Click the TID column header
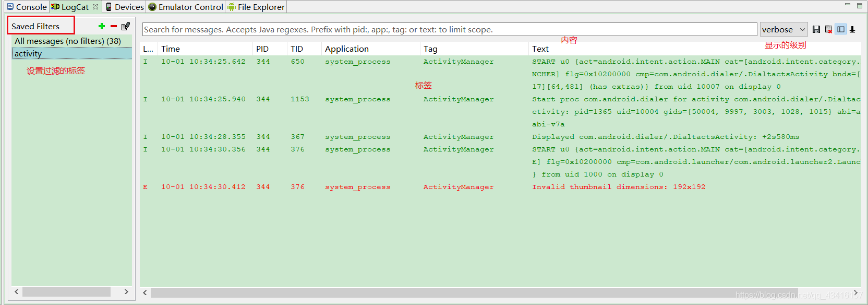This screenshot has height=305, width=868. [305, 49]
